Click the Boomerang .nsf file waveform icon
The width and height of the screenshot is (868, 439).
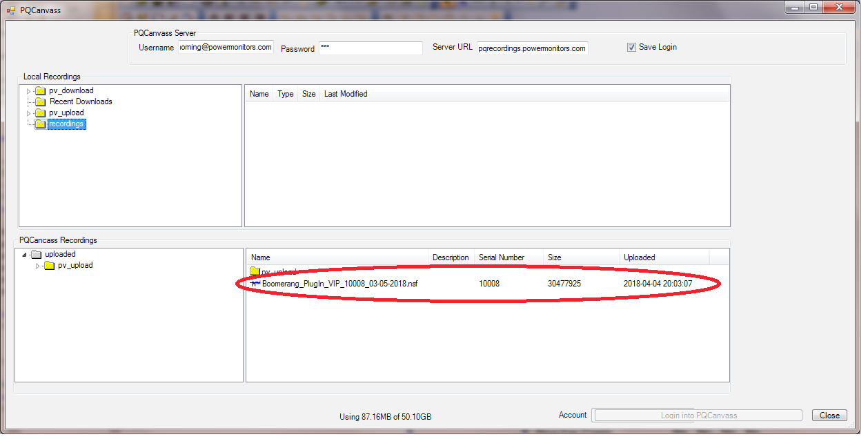tap(255, 284)
